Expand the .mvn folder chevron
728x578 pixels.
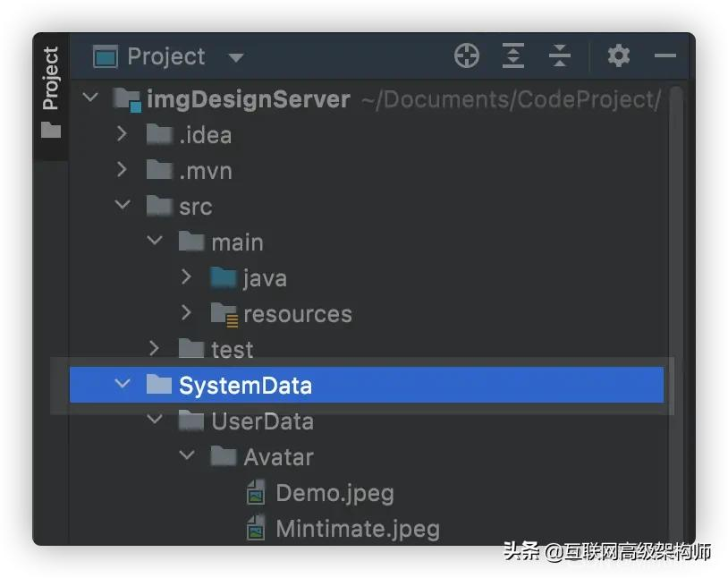tap(122, 170)
